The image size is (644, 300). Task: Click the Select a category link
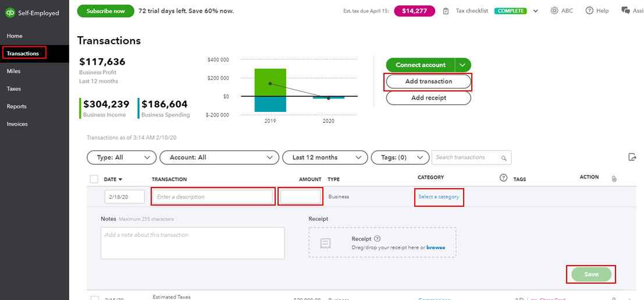pos(439,197)
